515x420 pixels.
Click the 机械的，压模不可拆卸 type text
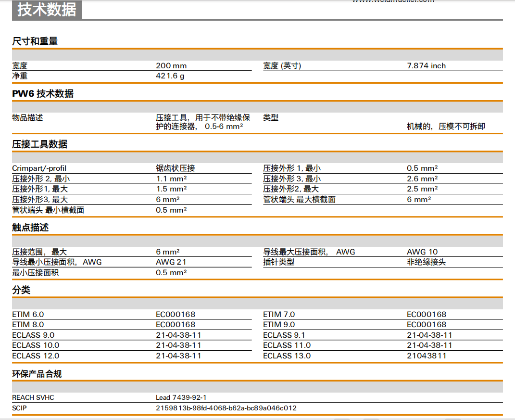(x=446, y=127)
